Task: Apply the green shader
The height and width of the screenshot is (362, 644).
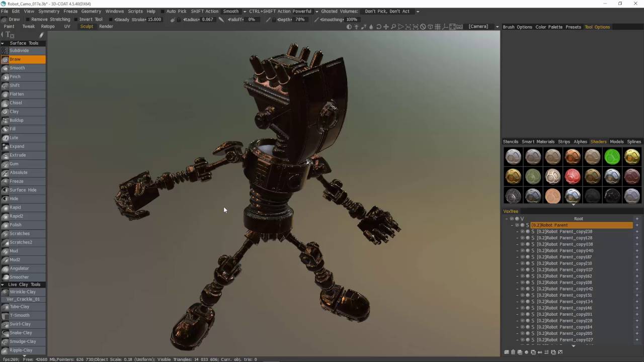Action: click(x=612, y=157)
